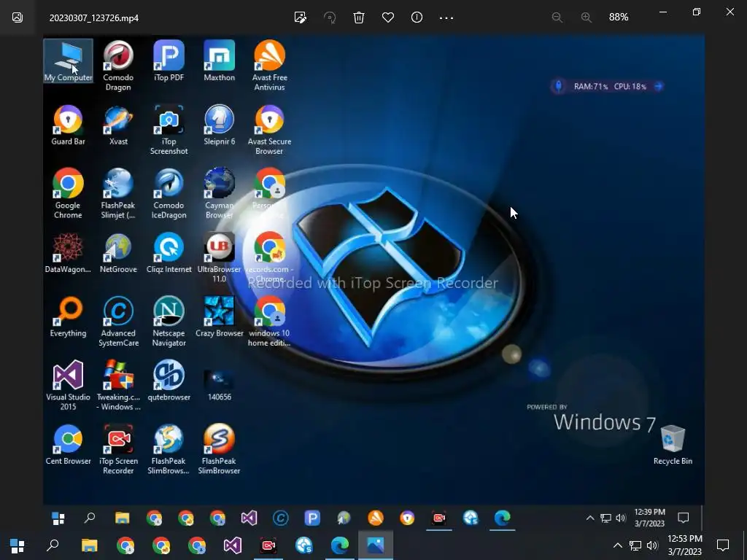The image size is (747, 560).
Task: Click the Rotate icon in Photos toolbar
Action: click(x=330, y=17)
